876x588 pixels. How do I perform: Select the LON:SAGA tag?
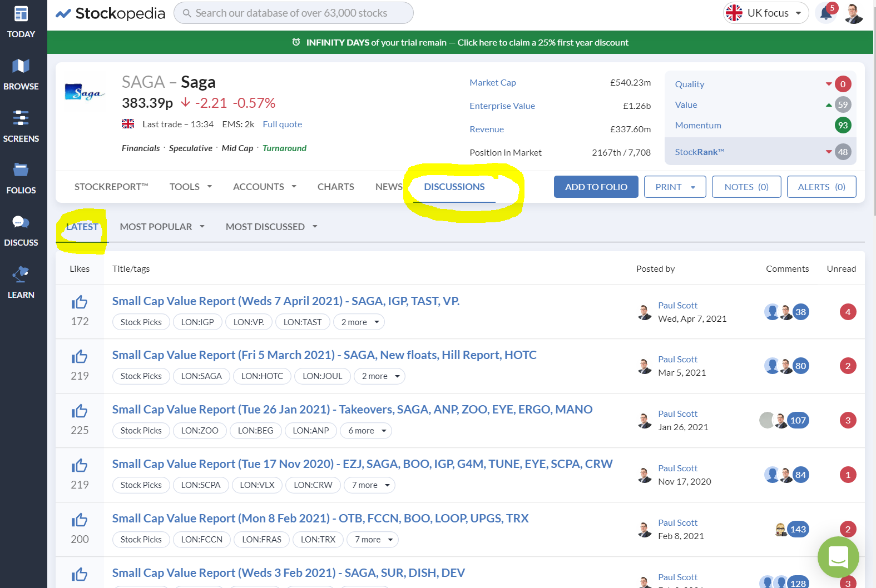(x=201, y=376)
